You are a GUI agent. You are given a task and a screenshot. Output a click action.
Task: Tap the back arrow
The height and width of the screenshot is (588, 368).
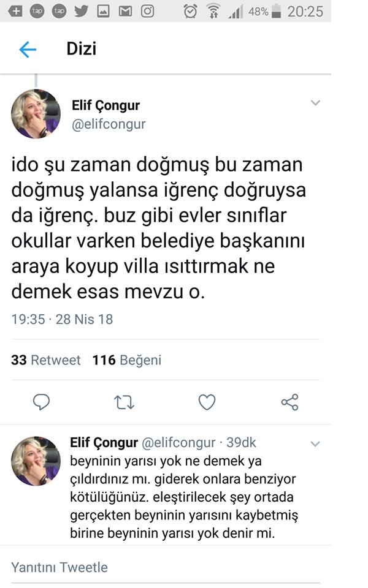28,50
